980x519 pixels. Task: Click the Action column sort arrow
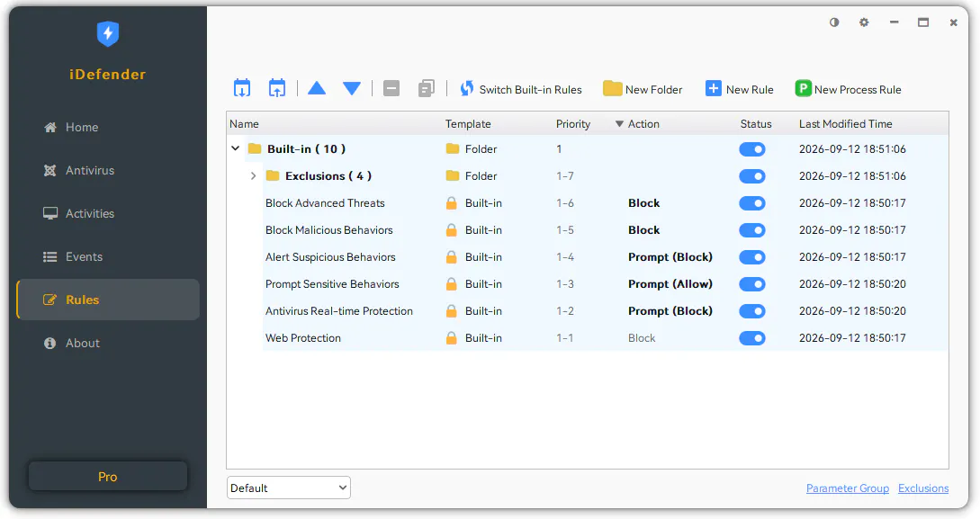619,123
